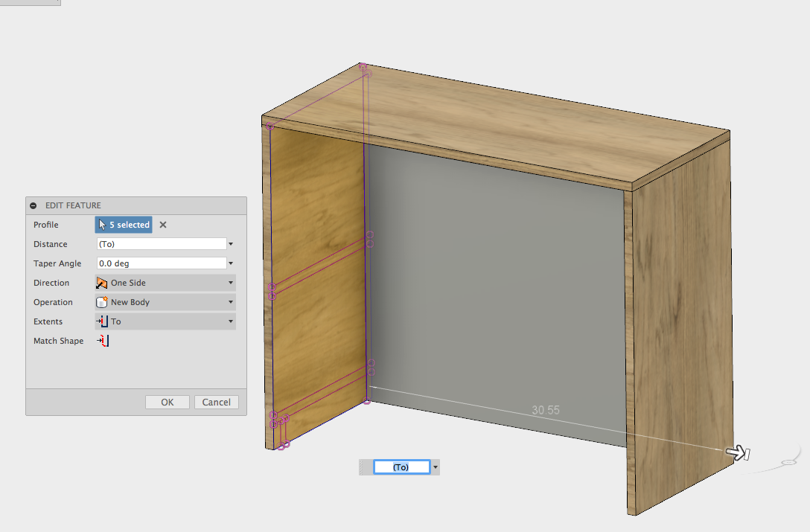Click the One Side direction icon
This screenshot has width=810, height=532.
tap(103, 283)
